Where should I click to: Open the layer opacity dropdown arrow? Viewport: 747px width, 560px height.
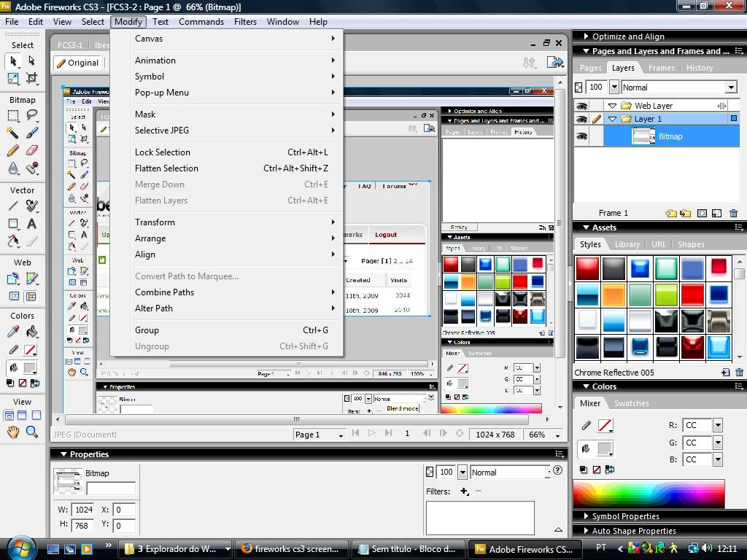[614, 87]
